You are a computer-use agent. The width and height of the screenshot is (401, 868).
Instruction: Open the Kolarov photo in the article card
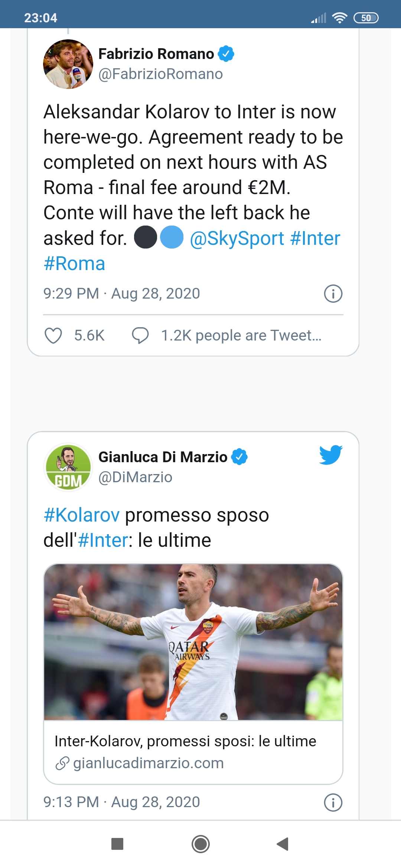(193, 642)
